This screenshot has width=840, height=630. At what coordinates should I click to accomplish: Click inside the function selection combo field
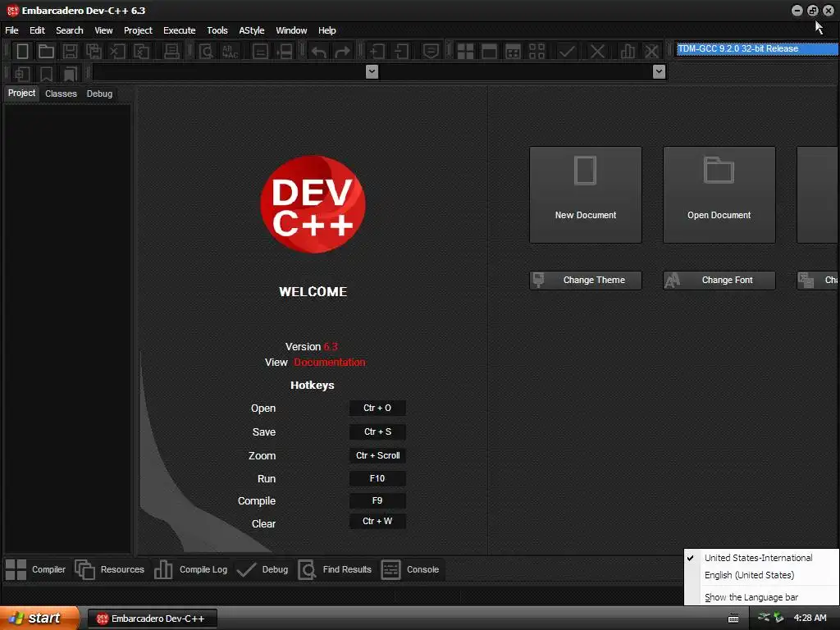click(x=516, y=71)
